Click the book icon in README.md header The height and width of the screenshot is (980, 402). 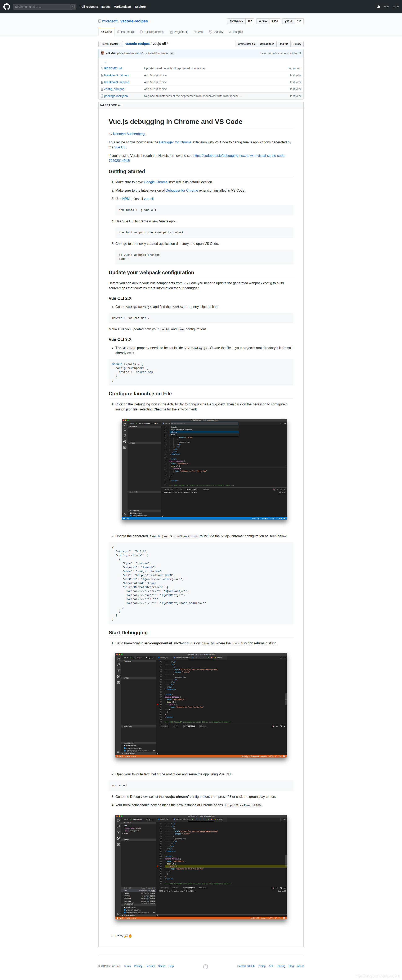pos(102,105)
